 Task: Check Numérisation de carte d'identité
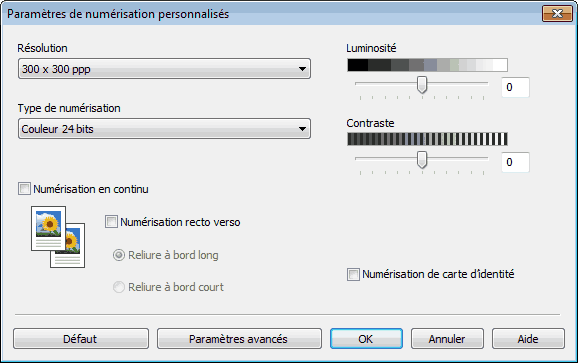353,274
